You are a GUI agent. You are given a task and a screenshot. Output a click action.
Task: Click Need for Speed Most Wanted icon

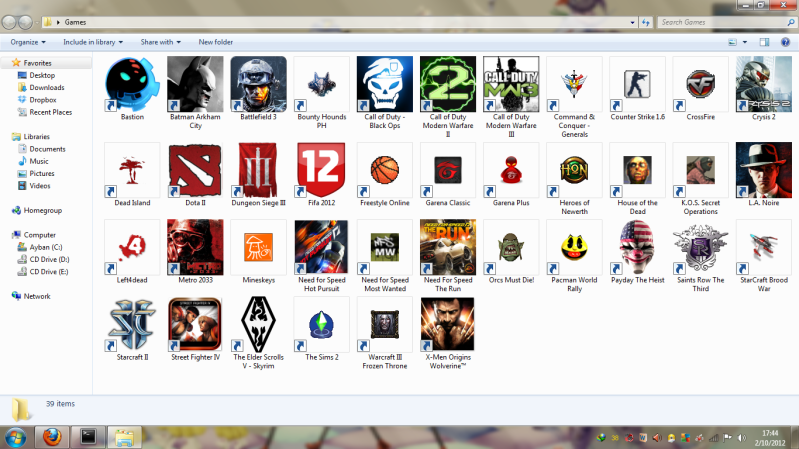(385, 248)
